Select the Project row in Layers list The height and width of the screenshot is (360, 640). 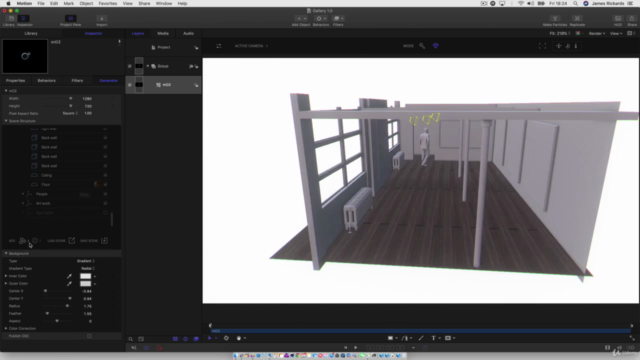point(163,47)
